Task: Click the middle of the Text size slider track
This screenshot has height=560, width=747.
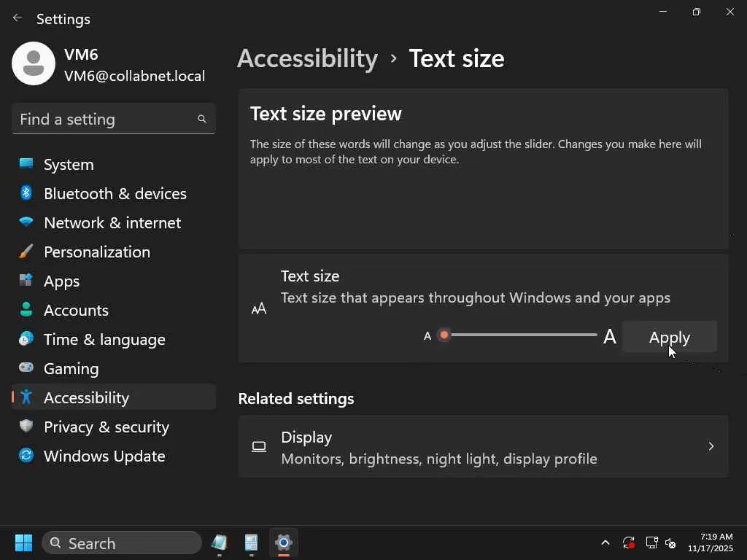Action: click(x=520, y=335)
